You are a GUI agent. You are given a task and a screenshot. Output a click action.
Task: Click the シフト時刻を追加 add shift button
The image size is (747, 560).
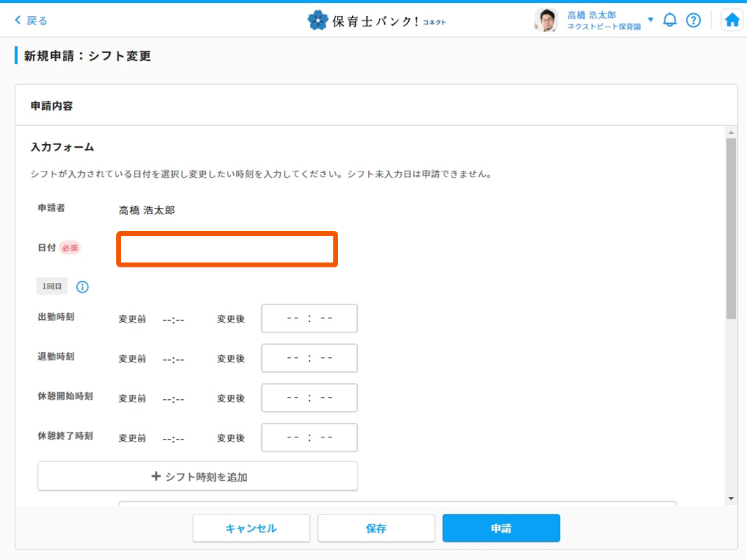pyautogui.click(x=197, y=476)
